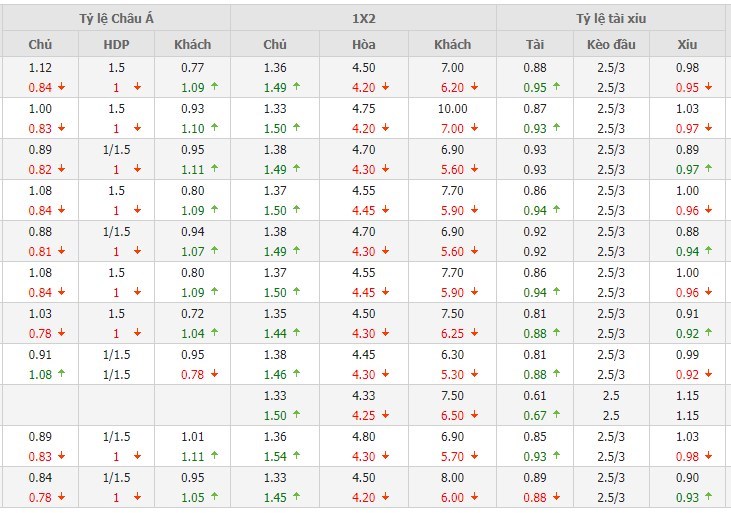731x513 pixels.
Task: Click the red down arrow beside 6.20
Action: pyautogui.click(x=476, y=87)
